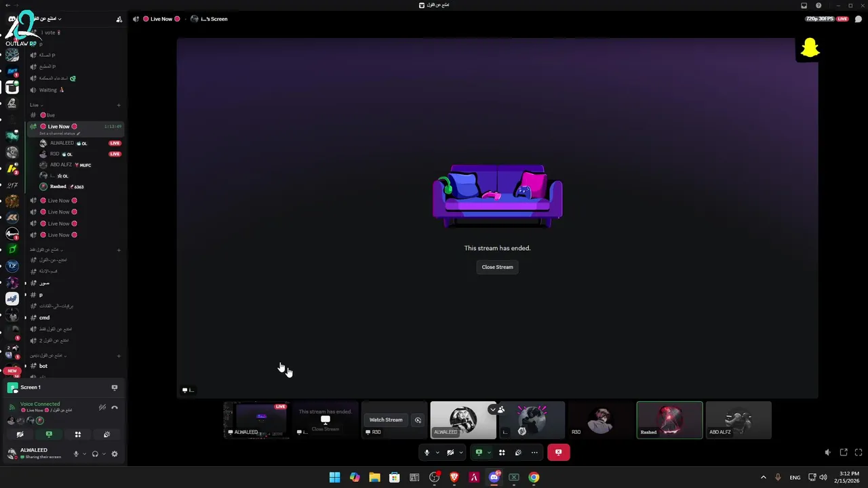Viewport: 868px width, 488px height.
Task: Collapse the Live category
Action: click(36, 105)
